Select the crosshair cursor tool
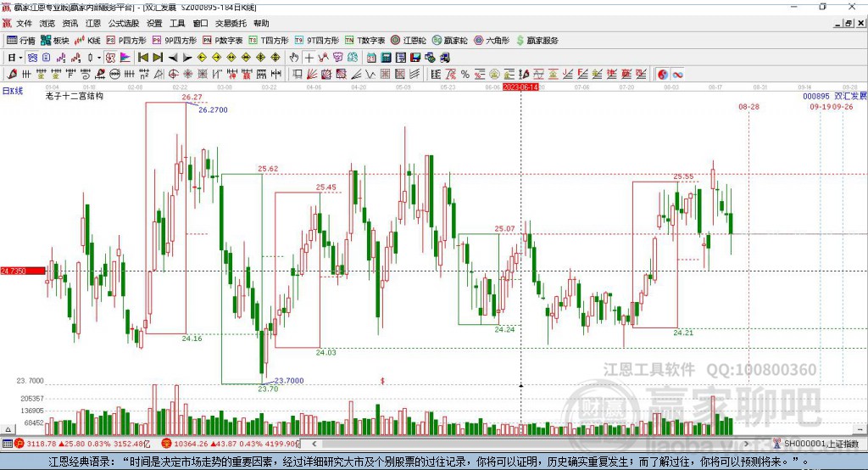 click(x=309, y=58)
